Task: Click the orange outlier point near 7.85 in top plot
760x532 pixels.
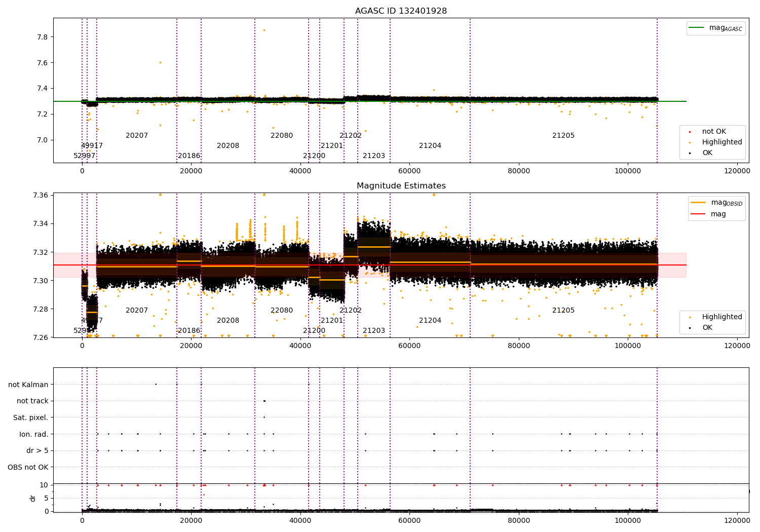Action: click(264, 30)
